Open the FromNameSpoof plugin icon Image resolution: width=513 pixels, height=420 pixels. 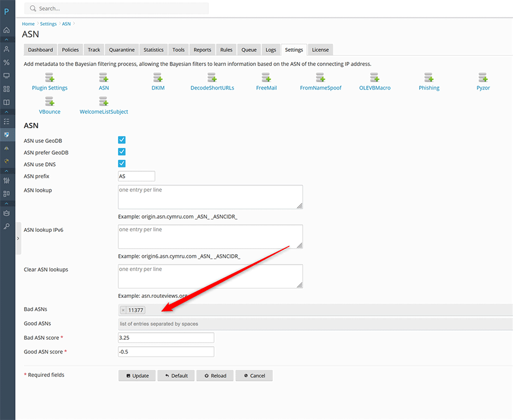coord(320,77)
